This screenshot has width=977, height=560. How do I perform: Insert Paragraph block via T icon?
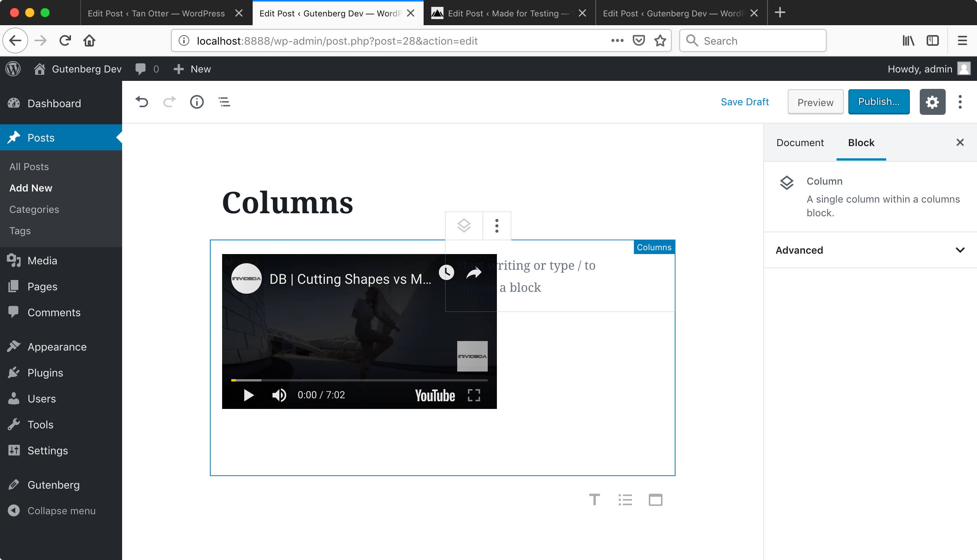(x=594, y=500)
